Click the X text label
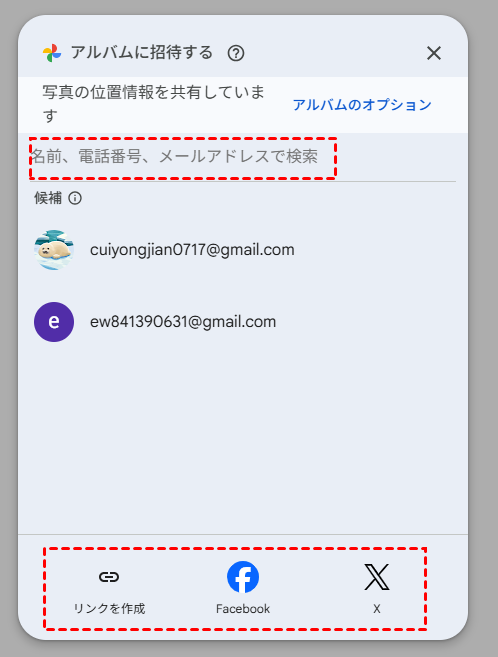Screen dimensions: 498x657 (377, 608)
